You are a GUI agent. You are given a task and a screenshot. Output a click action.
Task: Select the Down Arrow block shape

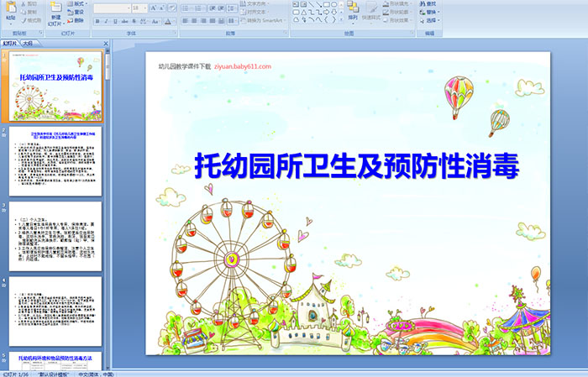(x=333, y=13)
